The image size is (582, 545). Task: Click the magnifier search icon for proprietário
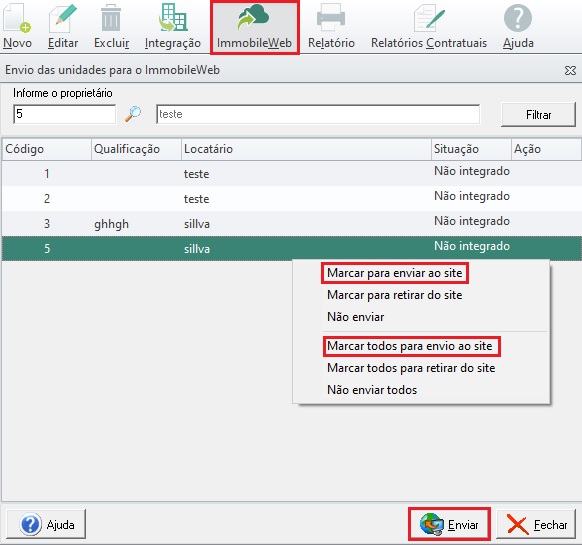pos(133,114)
